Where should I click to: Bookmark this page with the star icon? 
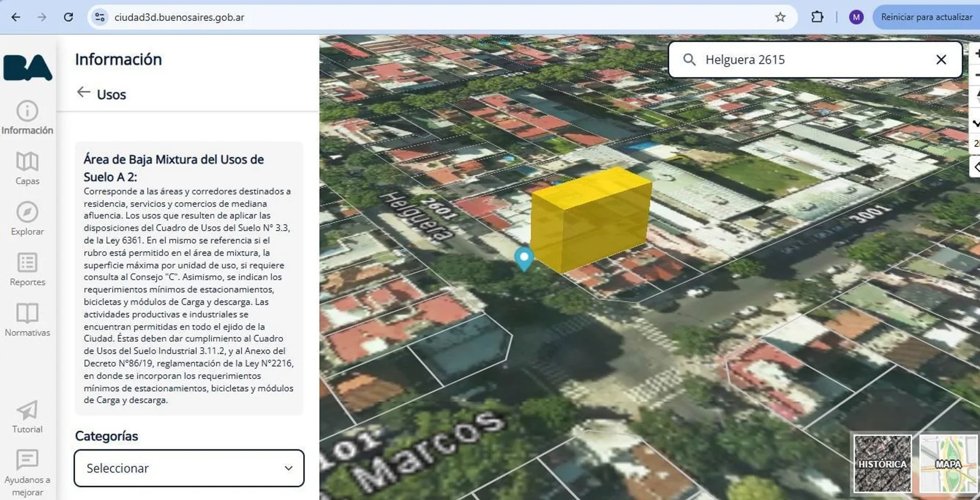[780, 17]
